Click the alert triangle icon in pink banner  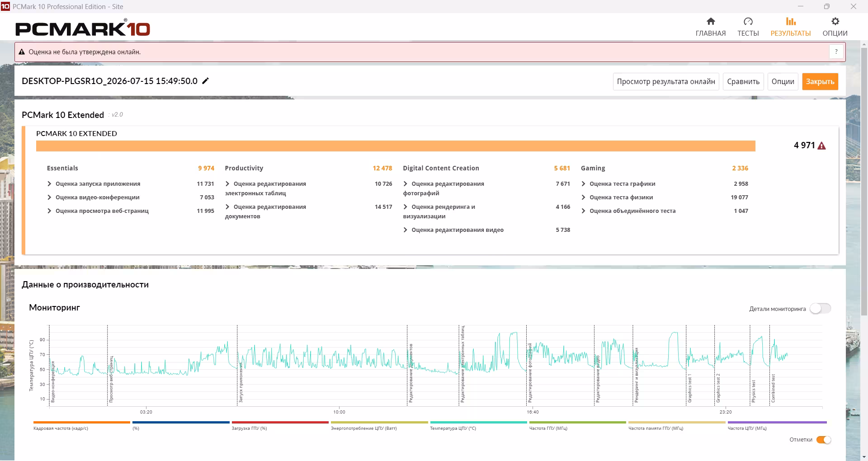point(21,52)
